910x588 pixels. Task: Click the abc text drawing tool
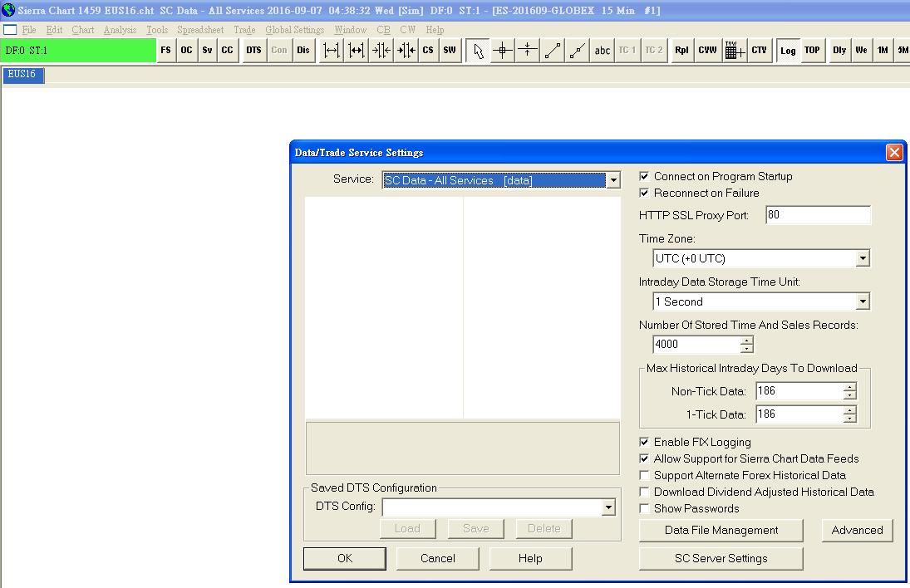(x=603, y=51)
